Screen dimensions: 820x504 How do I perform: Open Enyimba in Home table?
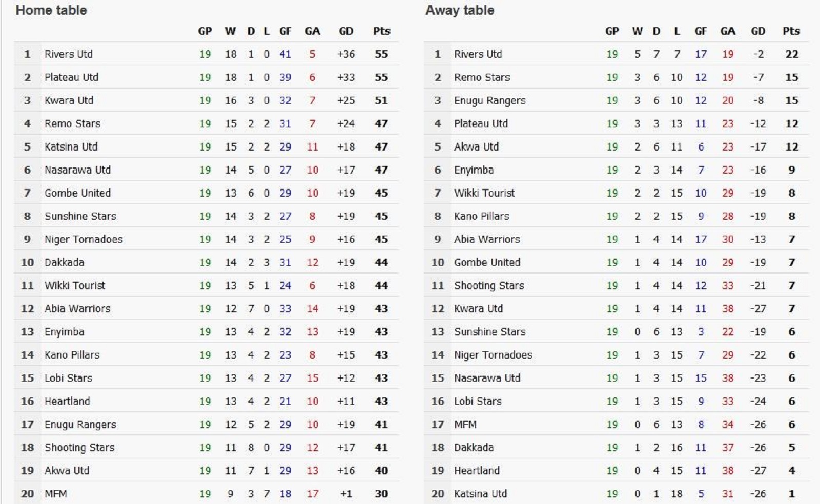[64, 332]
